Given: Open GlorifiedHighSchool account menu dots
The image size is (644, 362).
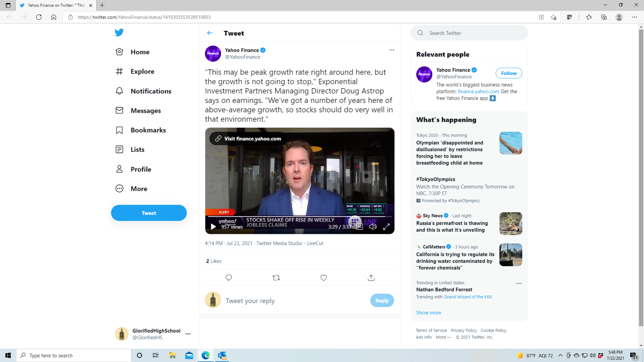Looking at the screenshot, I should [188, 334].
